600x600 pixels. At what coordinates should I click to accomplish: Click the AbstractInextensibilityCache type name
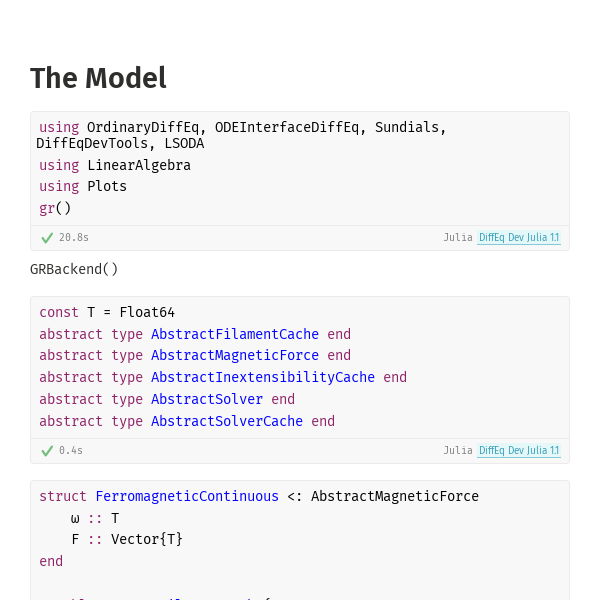coord(263,377)
